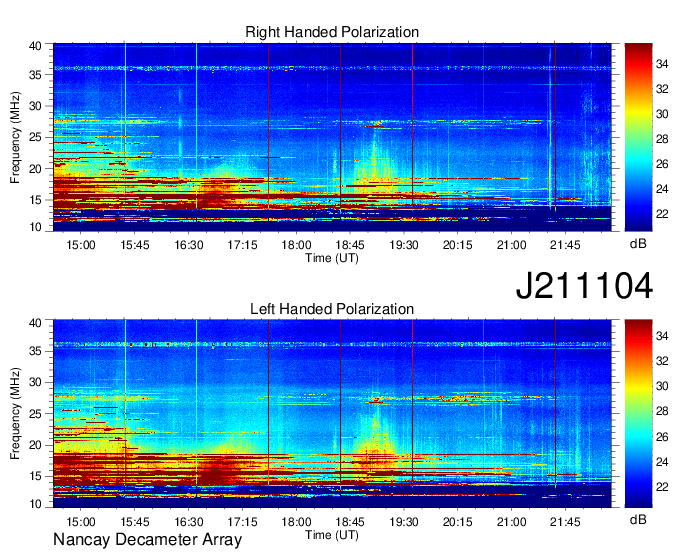Click the 20:15 tick under the Right Handed plot
680x552 pixels.
point(458,245)
